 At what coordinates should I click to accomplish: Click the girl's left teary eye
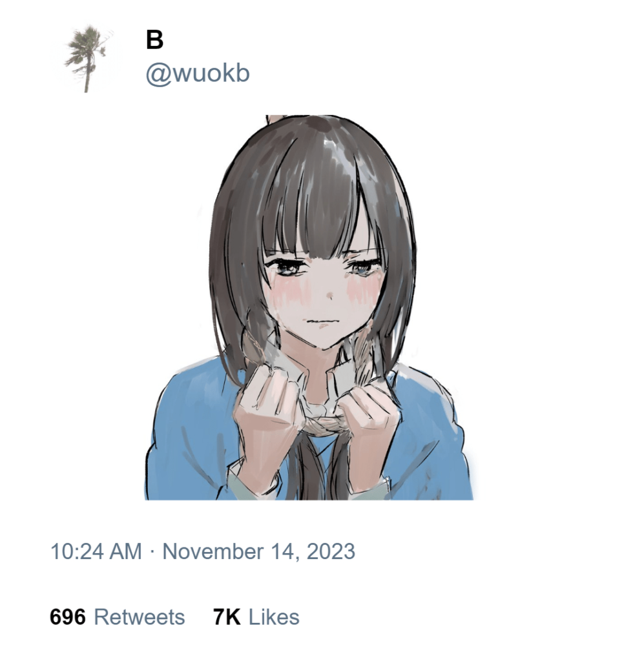pyautogui.click(x=285, y=267)
